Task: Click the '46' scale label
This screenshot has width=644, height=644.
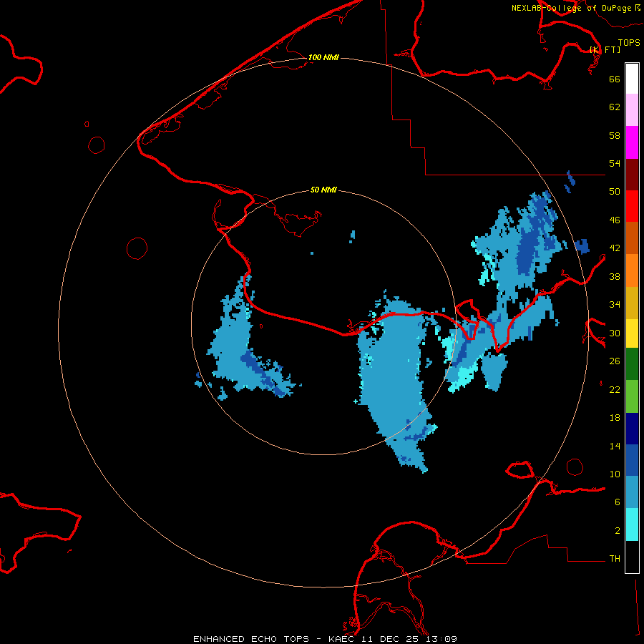Action: click(615, 220)
